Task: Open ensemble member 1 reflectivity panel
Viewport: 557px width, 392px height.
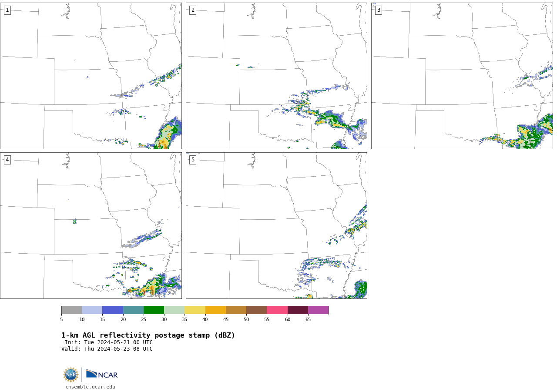Action: point(91,76)
